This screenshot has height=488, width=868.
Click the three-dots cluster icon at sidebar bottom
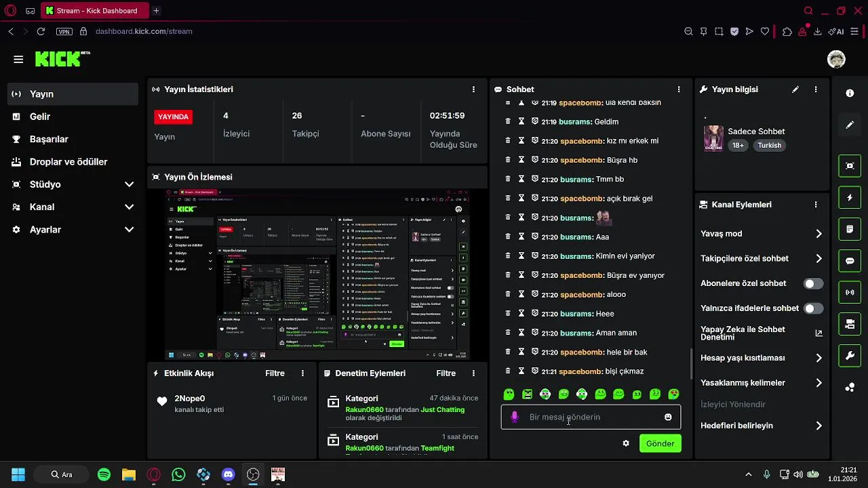[x=850, y=388]
